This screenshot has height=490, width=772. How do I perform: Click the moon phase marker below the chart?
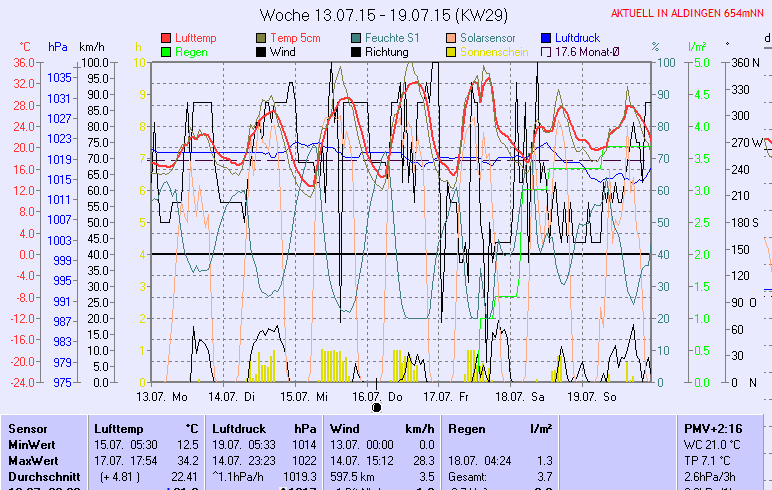point(377,407)
